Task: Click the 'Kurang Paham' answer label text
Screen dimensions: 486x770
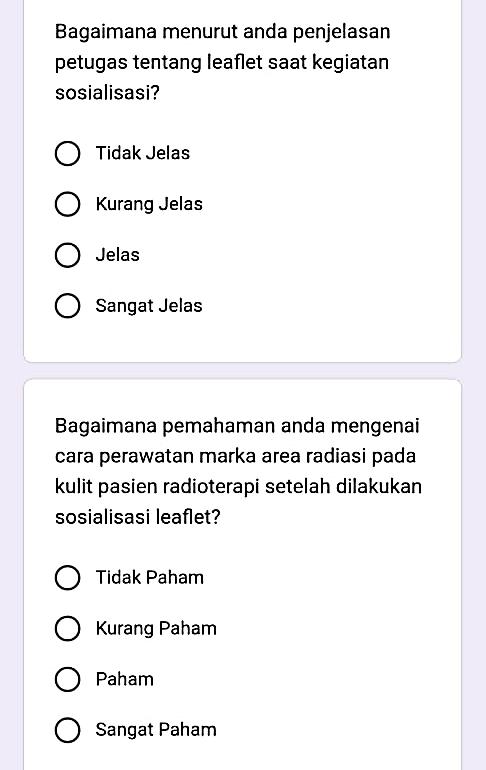Action: click(156, 629)
